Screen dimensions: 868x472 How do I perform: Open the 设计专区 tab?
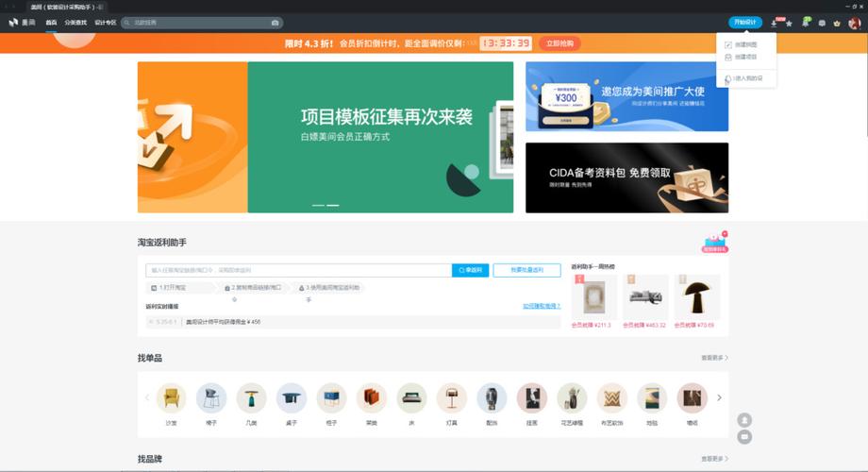pyautogui.click(x=105, y=23)
